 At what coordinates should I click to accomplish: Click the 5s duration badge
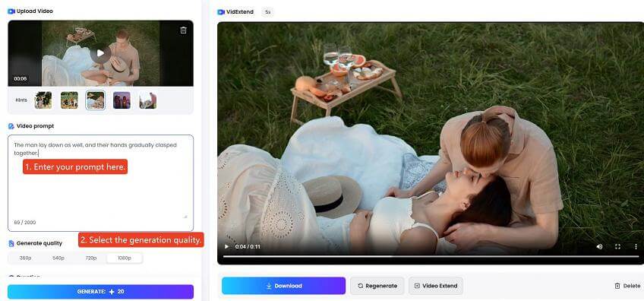(268, 12)
